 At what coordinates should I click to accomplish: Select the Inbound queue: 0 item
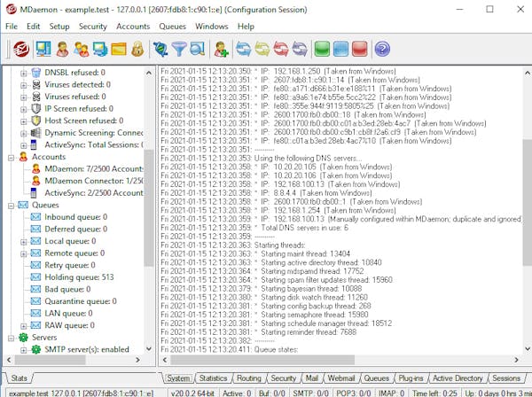click(76, 217)
